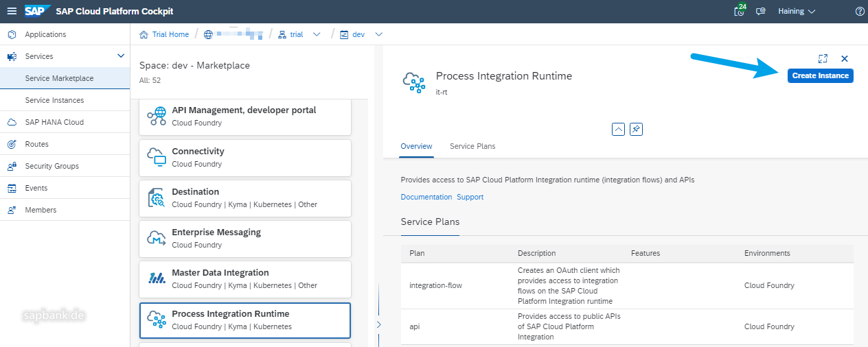This screenshot has width=868, height=347.
Task: Open the help question mark icon
Action: (860, 12)
